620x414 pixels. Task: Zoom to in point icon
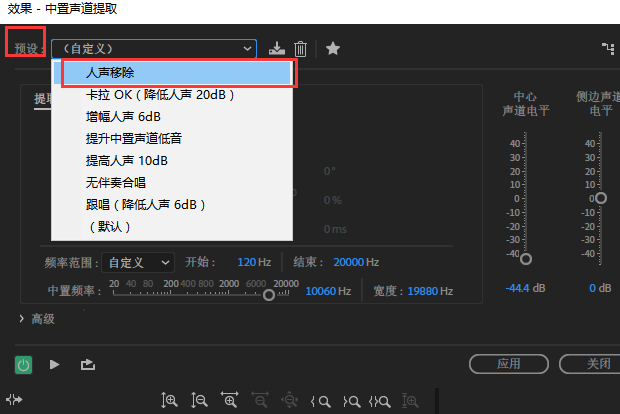click(x=321, y=402)
